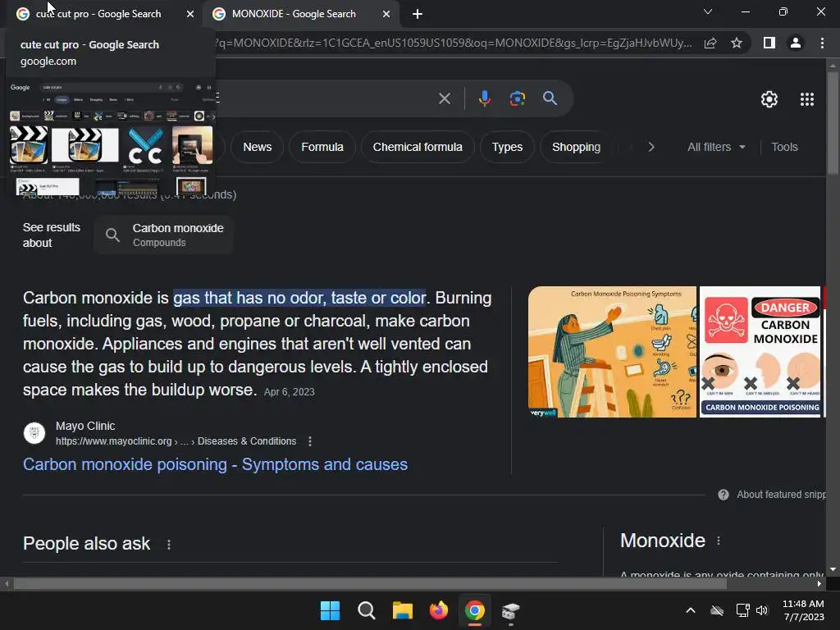
Task: Open Google quick settings gear
Action: click(769, 99)
